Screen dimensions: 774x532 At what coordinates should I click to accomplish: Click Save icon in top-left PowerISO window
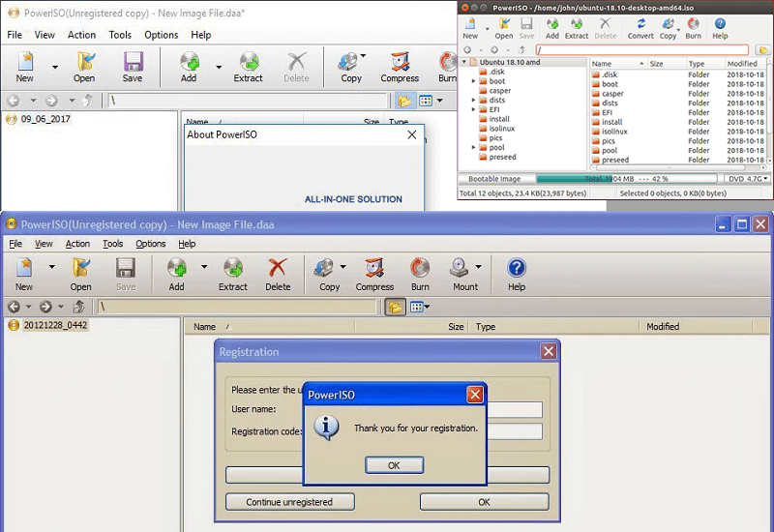[x=133, y=61]
